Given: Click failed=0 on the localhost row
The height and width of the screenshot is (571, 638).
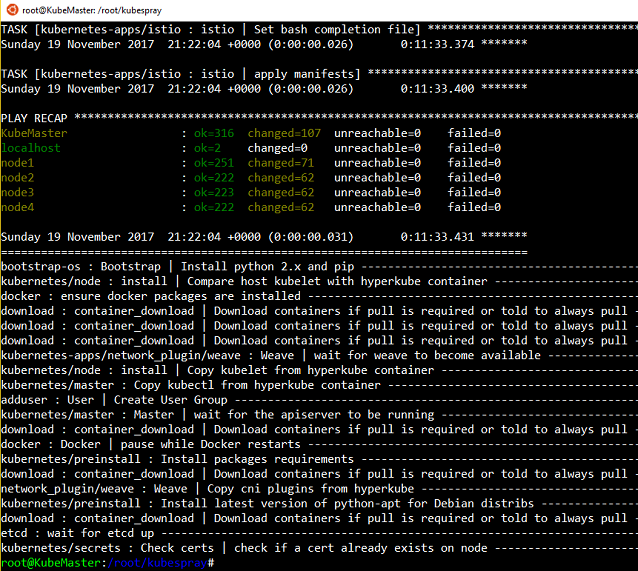Looking at the screenshot, I should coord(474,148).
